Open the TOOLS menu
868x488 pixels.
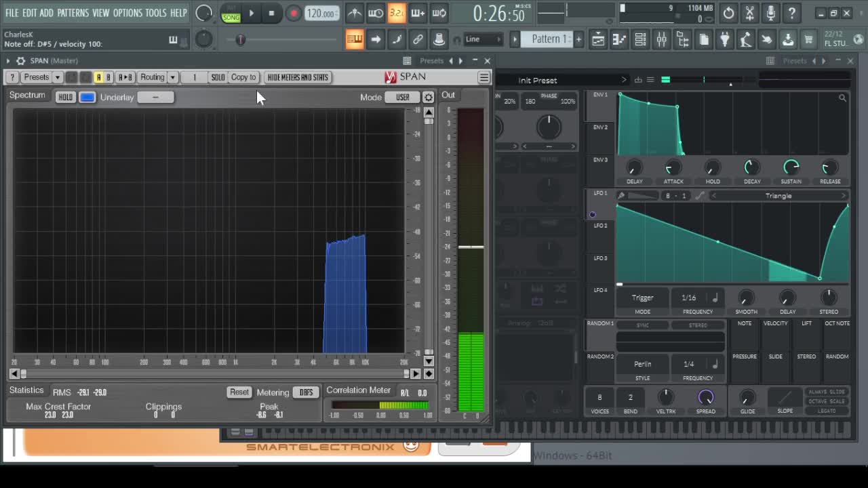pos(155,13)
